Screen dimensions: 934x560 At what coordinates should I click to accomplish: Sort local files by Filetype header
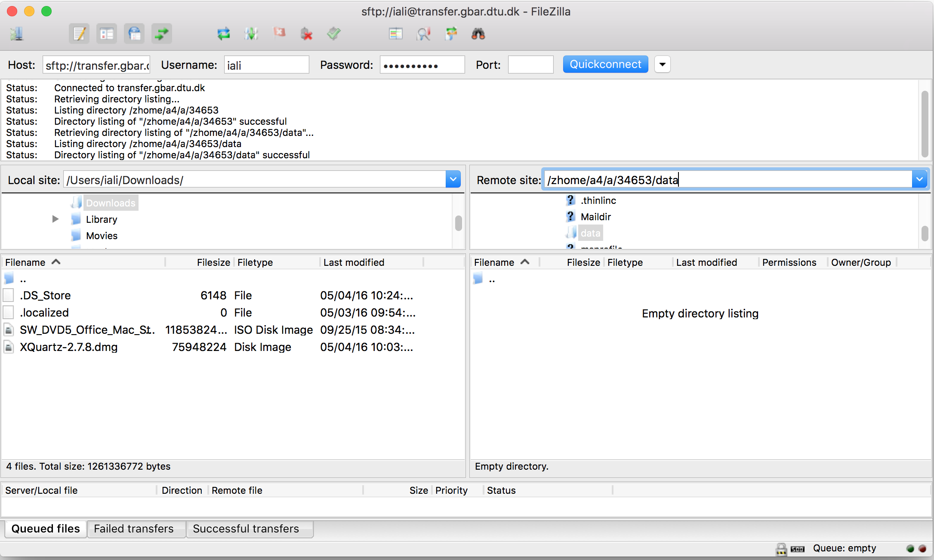pos(277,262)
